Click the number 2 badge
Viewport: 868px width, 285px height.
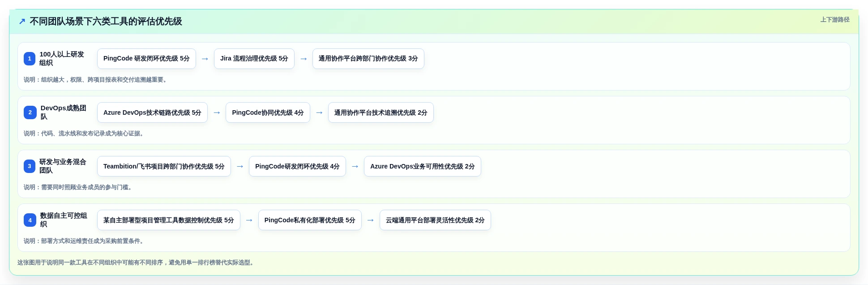pos(30,112)
